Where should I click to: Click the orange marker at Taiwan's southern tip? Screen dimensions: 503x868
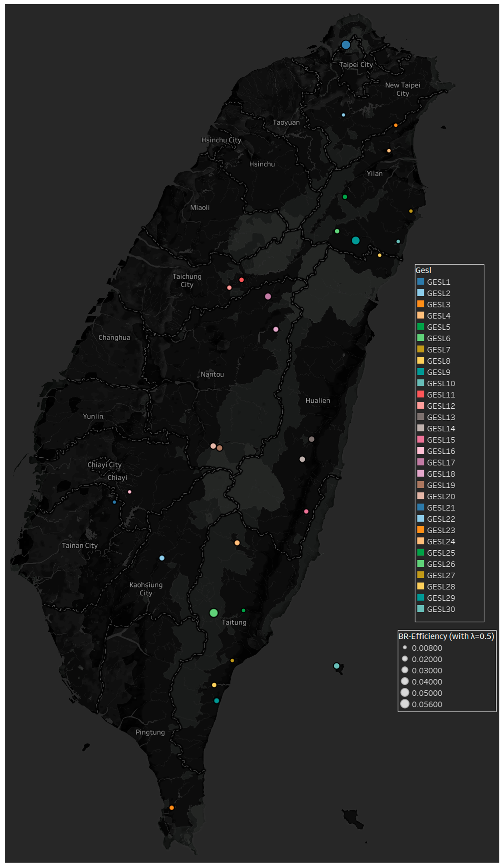(x=172, y=807)
